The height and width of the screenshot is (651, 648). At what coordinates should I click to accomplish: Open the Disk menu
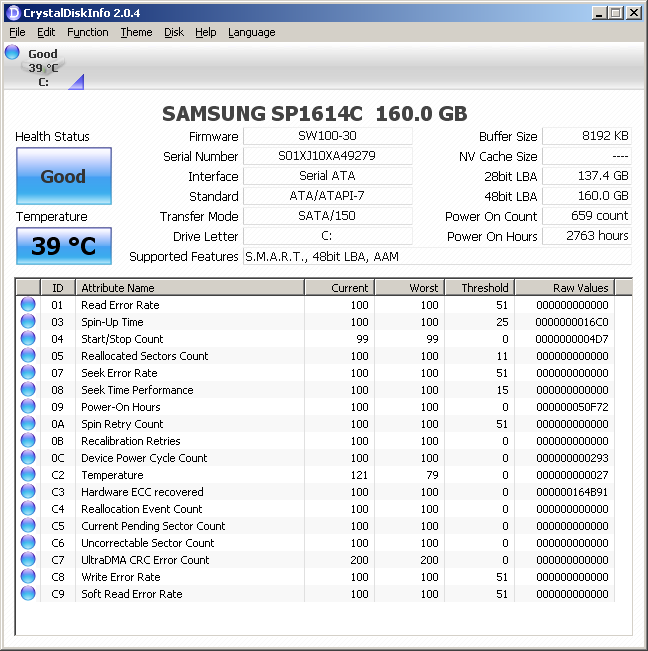[174, 32]
